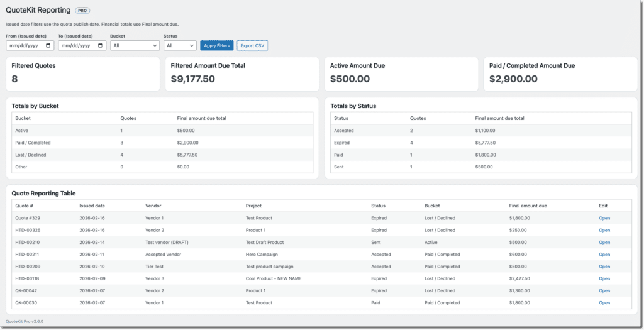This screenshot has height=330, width=644.
Task: Open the HTD-00210 draft vendor quote
Action: coord(604,242)
